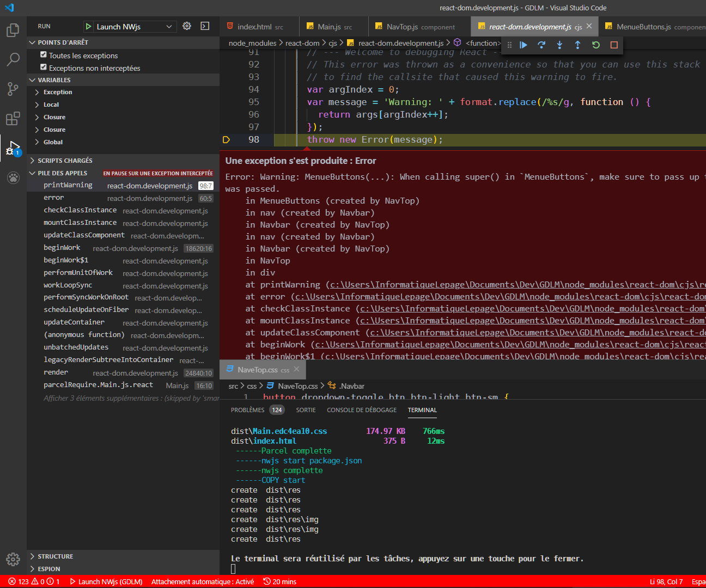Screen dimensions: 706x588
Task: Click Continue in the debug toolbar
Action: click(x=523, y=45)
